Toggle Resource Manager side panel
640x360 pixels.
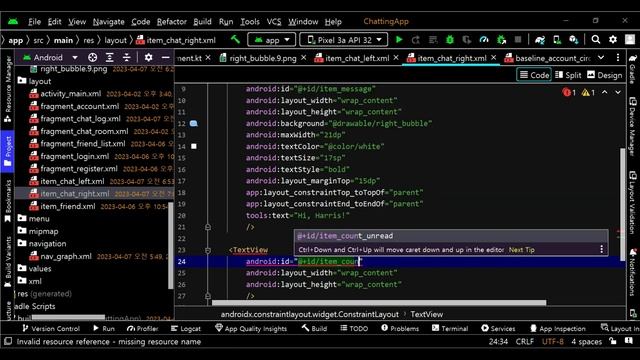click(7, 89)
